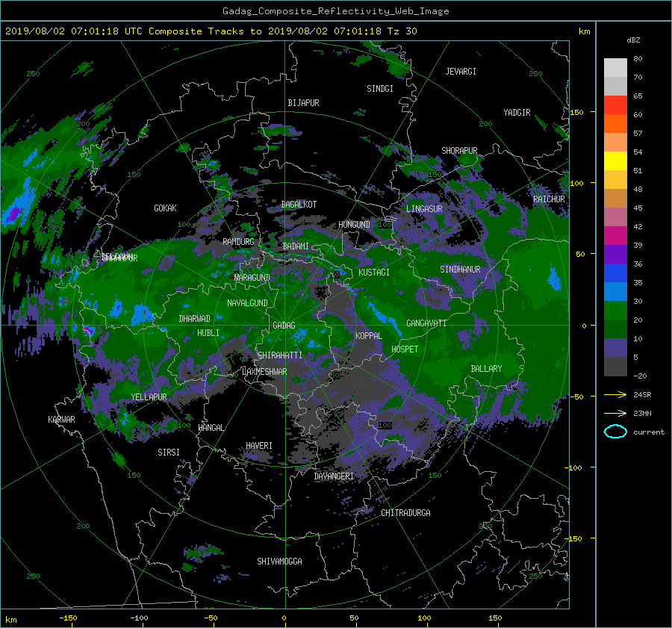The image size is (672, 628).
Task: Click the SIRSI city label
Action: [169, 453]
